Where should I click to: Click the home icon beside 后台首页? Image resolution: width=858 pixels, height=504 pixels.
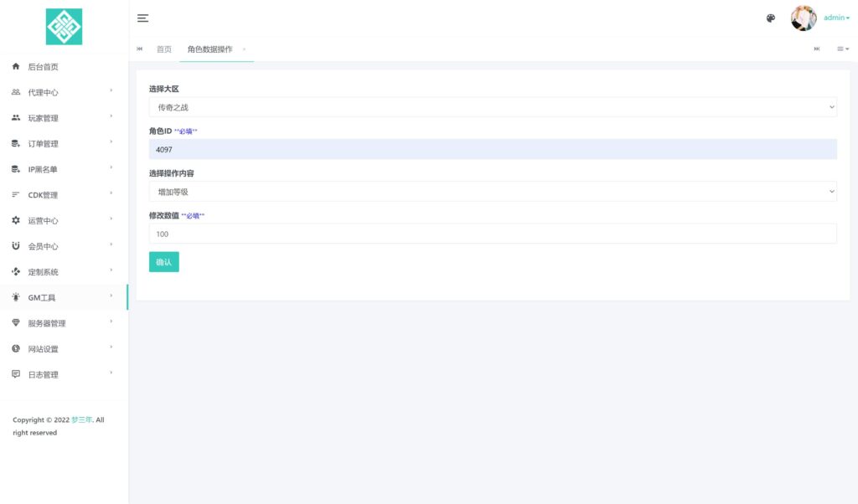[16, 67]
